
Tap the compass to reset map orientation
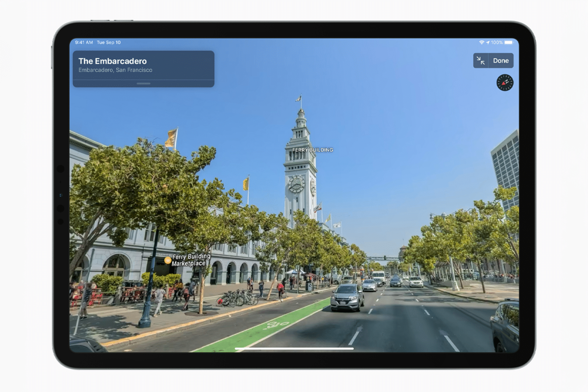click(505, 83)
